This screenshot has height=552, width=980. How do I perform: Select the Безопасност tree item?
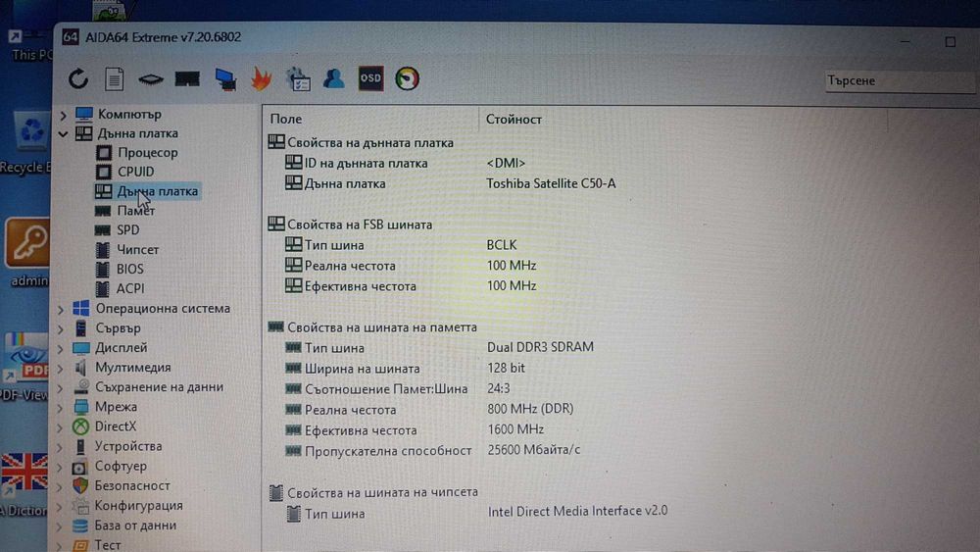(x=132, y=485)
